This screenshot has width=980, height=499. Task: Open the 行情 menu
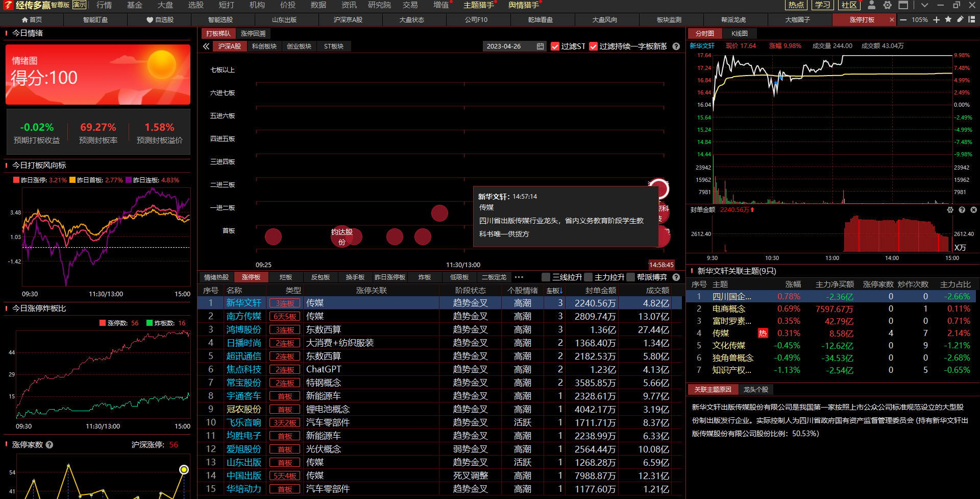104,5
